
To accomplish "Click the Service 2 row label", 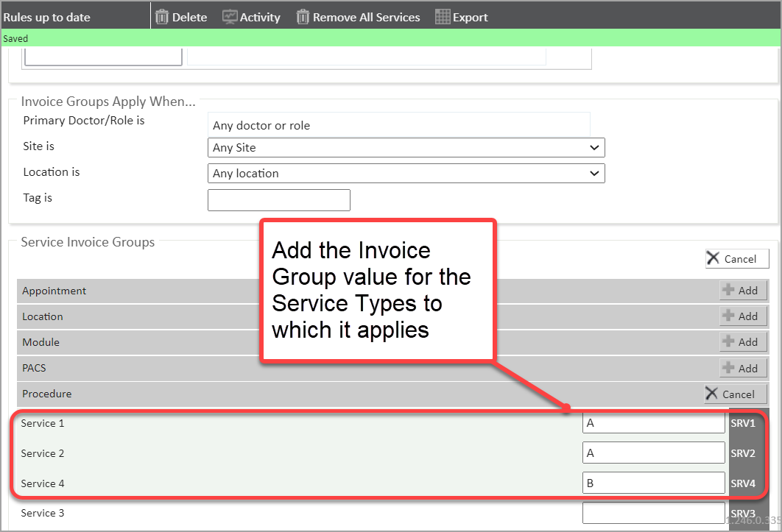I will click(x=43, y=453).
